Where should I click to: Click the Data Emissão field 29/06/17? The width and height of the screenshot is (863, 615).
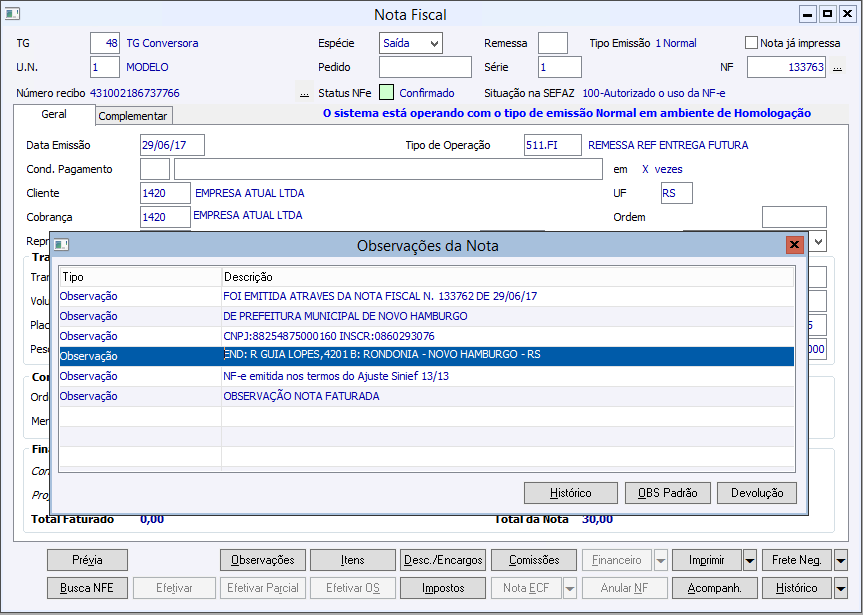[x=172, y=145]
